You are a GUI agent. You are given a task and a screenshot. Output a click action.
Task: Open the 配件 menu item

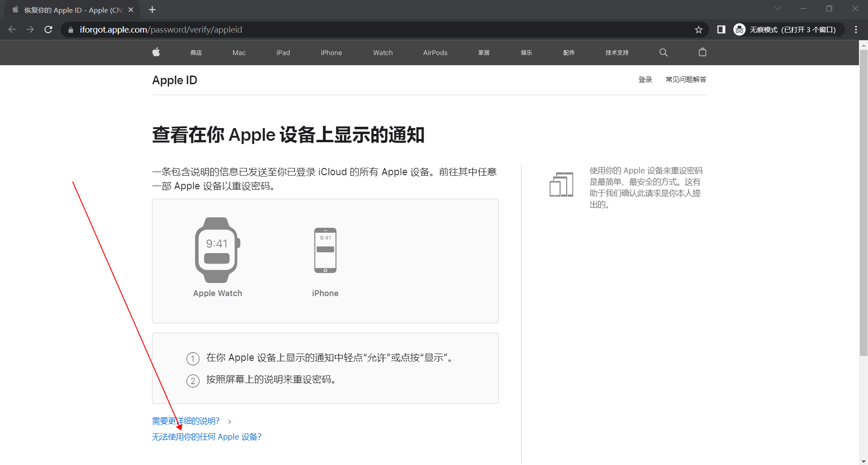[x=569, y=53]
